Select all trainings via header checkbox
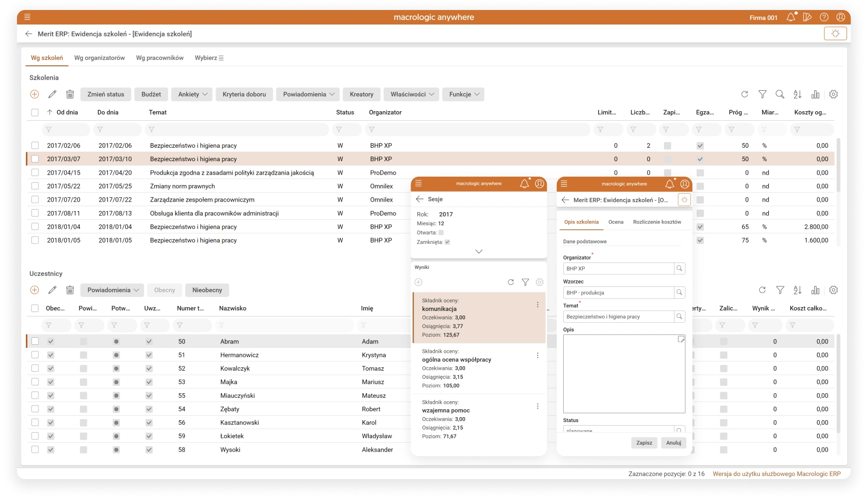The image size is (868, 497). tap(35, 112)
